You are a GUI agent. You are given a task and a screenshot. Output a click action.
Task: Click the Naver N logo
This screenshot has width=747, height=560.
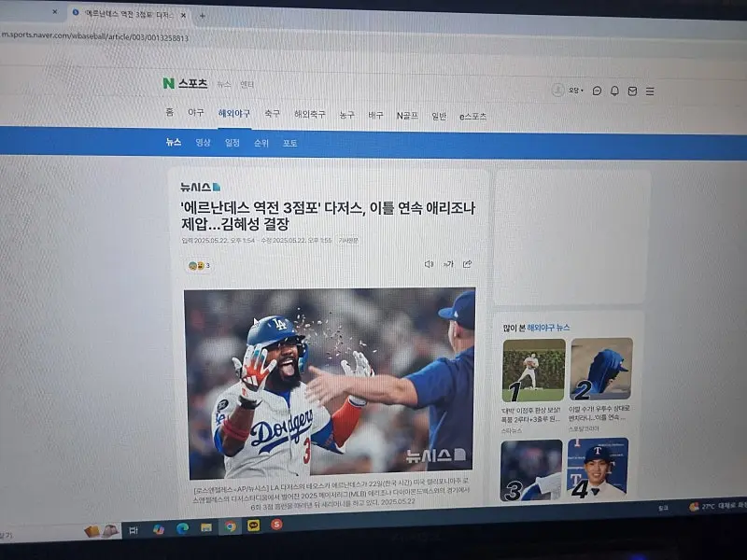point(168,83)
